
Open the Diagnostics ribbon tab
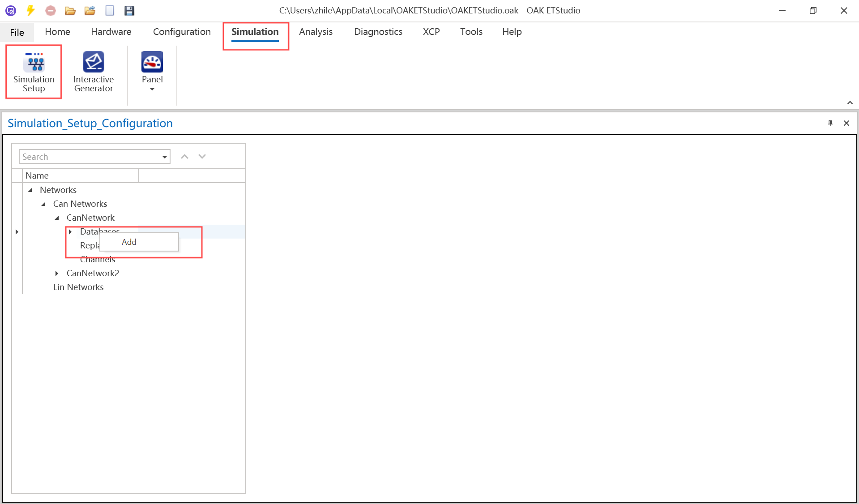tap(378, 32)
